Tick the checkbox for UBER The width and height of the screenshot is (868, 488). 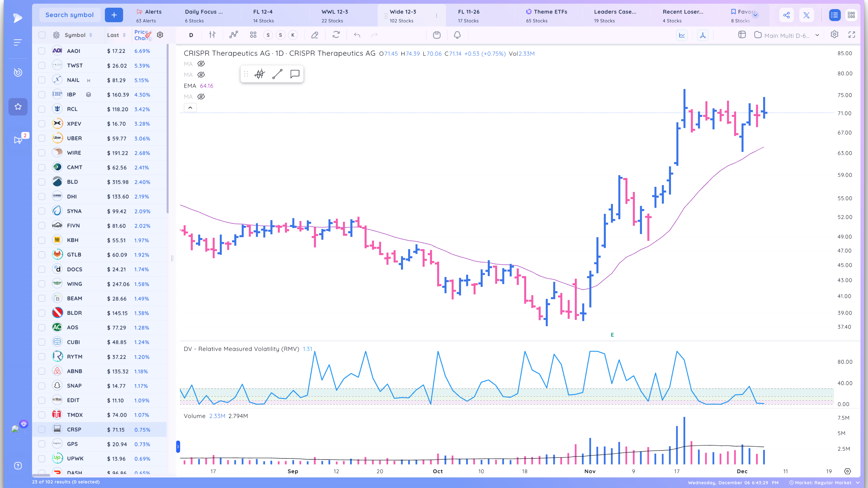(42, 138)
